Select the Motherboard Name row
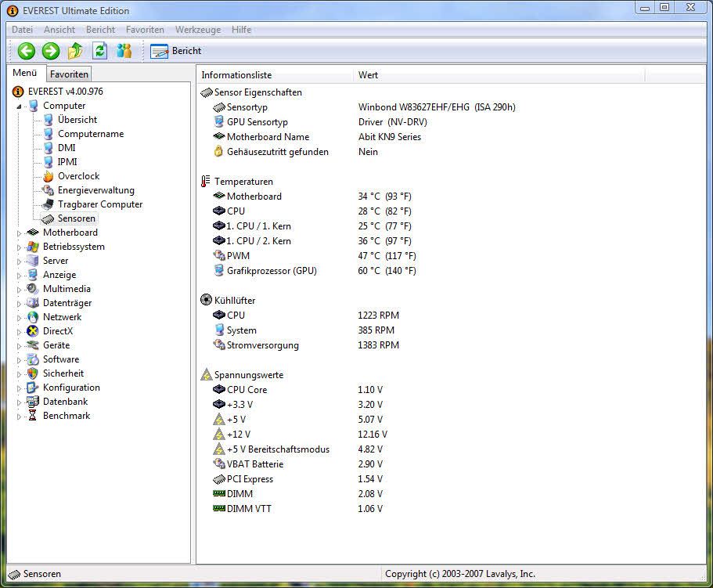Viewport: 713px width, 588px height. tap(317, 137)
